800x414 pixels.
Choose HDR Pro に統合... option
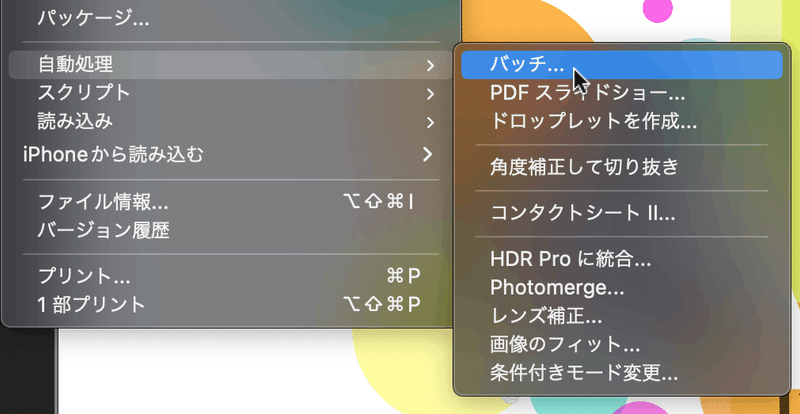tap(621, 260)
